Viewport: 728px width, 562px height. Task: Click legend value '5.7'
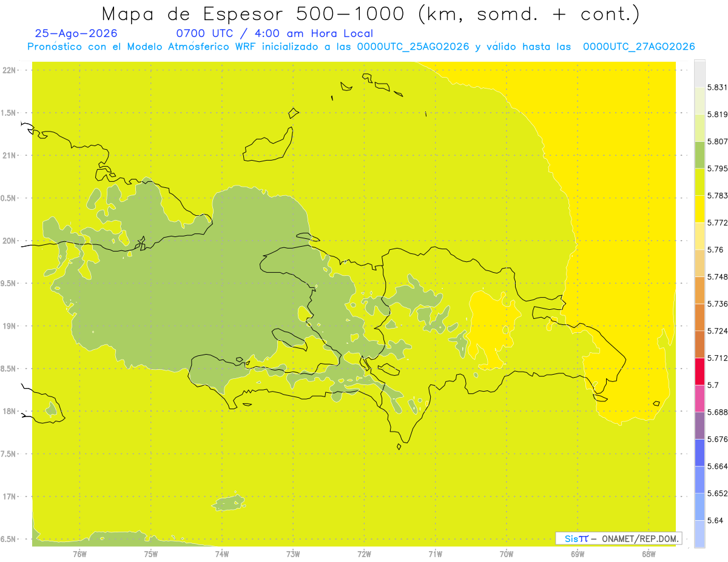(713, 385)
